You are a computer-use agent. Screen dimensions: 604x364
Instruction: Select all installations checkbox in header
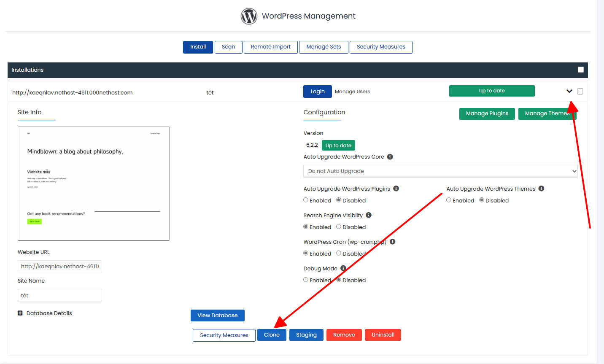581,70
